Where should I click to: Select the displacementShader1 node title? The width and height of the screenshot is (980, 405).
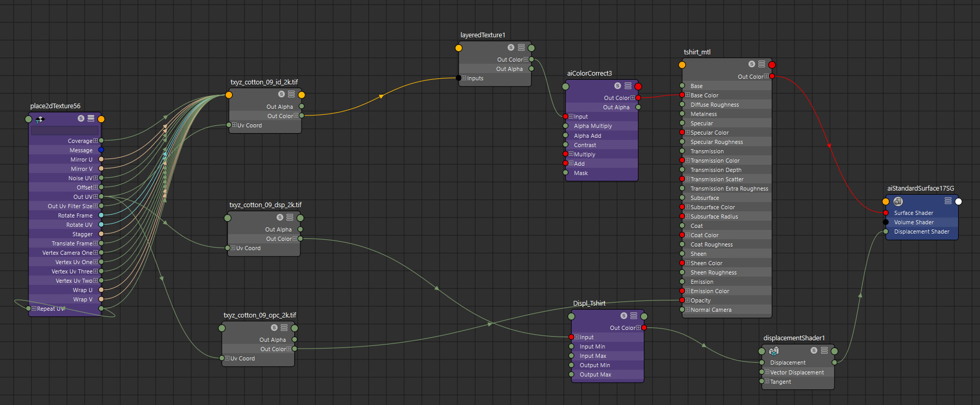click(x=794, y=338)
